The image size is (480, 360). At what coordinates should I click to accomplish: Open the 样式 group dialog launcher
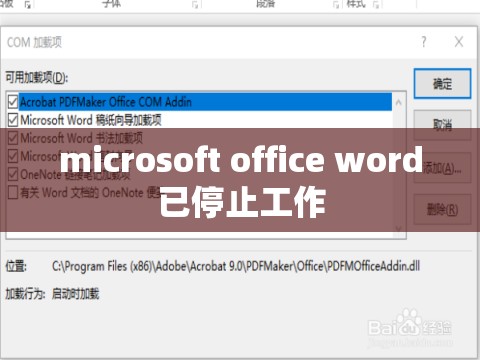(377, 5)
